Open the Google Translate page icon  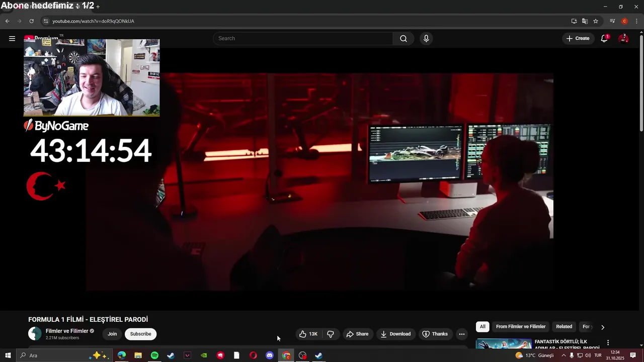click(585, 21)
